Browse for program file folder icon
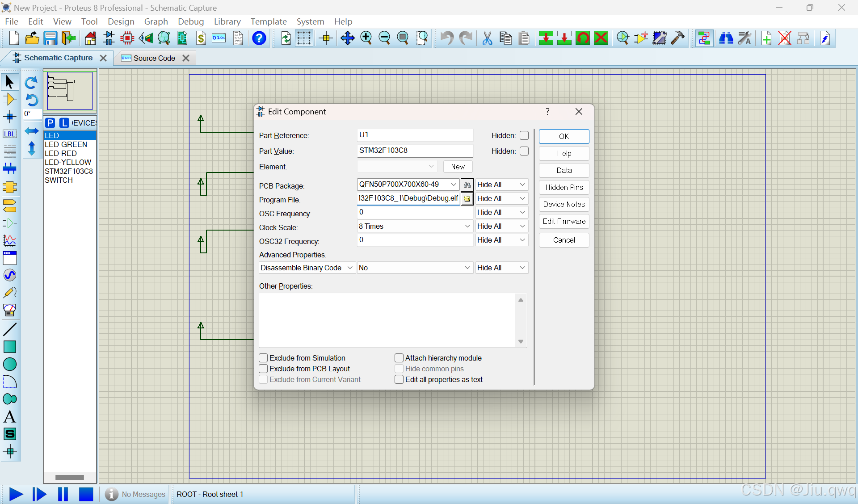 click(467, 198)
